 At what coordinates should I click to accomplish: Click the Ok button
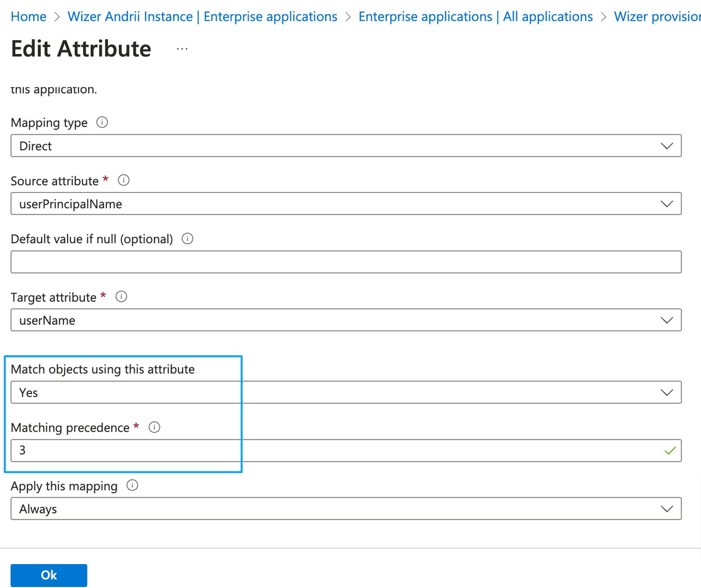point(48,575)
